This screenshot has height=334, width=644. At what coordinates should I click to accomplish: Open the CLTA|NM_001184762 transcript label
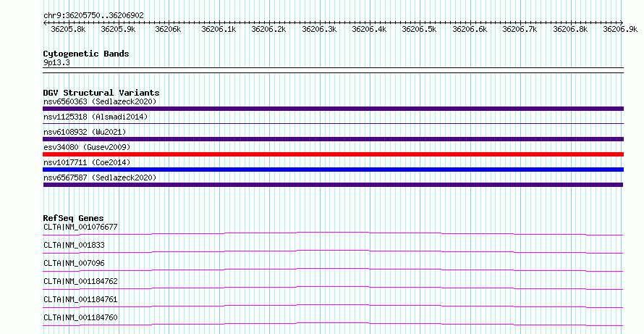tap(80, 282)
